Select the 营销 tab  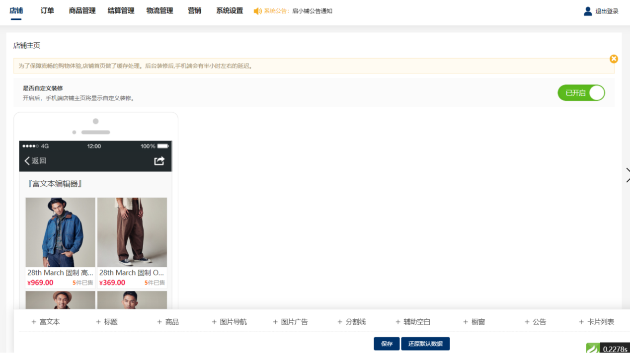195,10
